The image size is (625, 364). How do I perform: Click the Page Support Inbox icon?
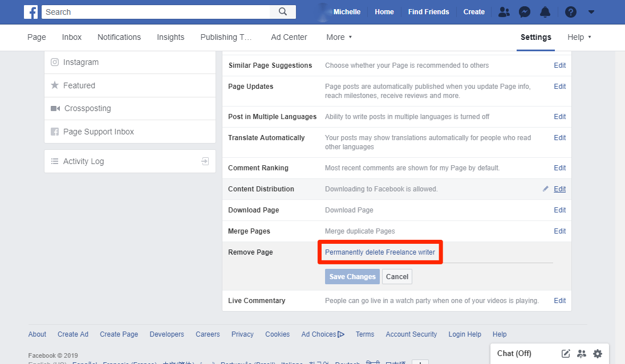tap(55, 132)
